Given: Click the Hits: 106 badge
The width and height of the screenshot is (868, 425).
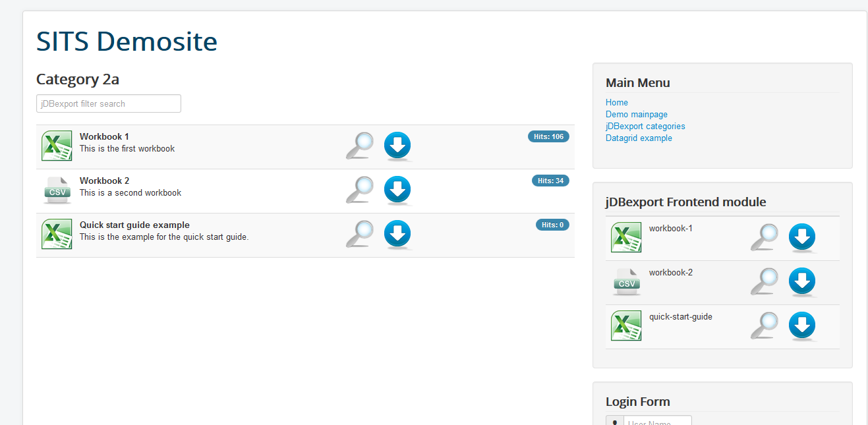Looking at the screenshot, I should click(548, 136).
